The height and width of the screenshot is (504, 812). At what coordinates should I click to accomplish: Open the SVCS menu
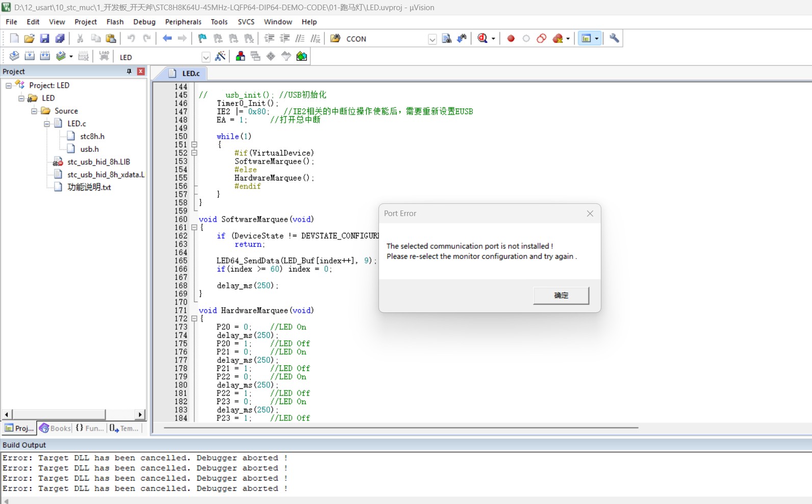(246, 22)
